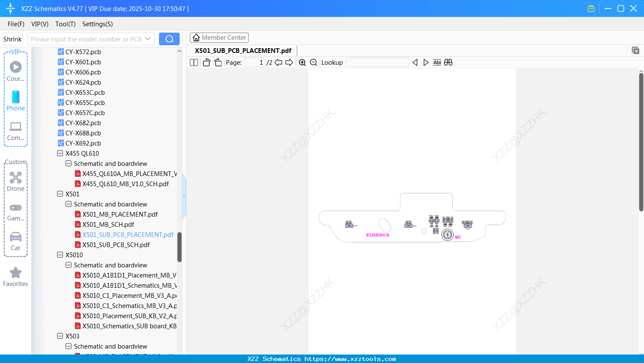Viewport: 644px width, 363px height.
Task: Open the Car category
Action: (x=16, y=241)
